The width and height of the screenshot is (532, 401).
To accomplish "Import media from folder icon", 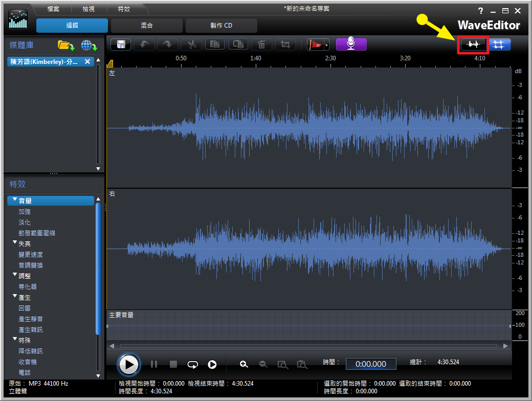I will pos(65,46).
